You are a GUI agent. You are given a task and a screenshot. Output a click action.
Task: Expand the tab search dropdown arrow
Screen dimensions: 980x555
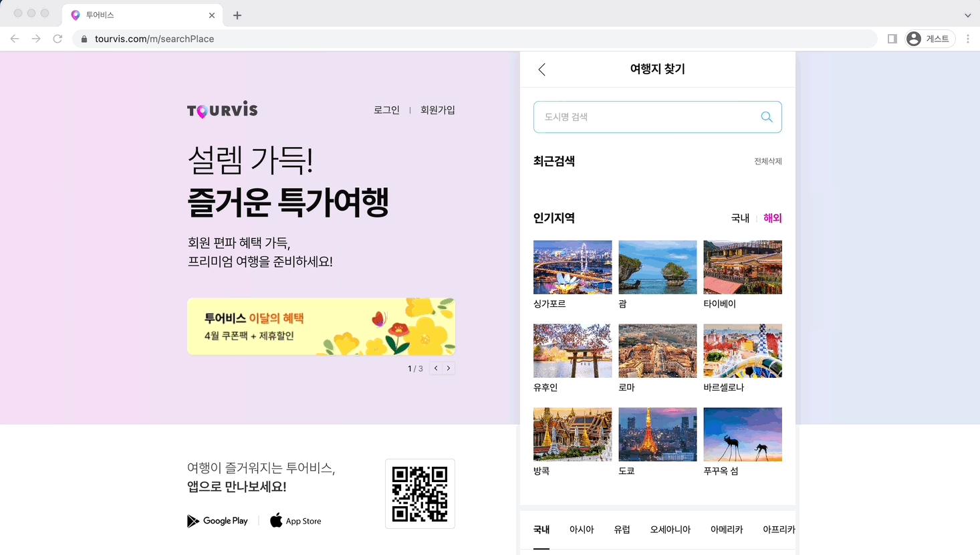click(x=967, y=15)
